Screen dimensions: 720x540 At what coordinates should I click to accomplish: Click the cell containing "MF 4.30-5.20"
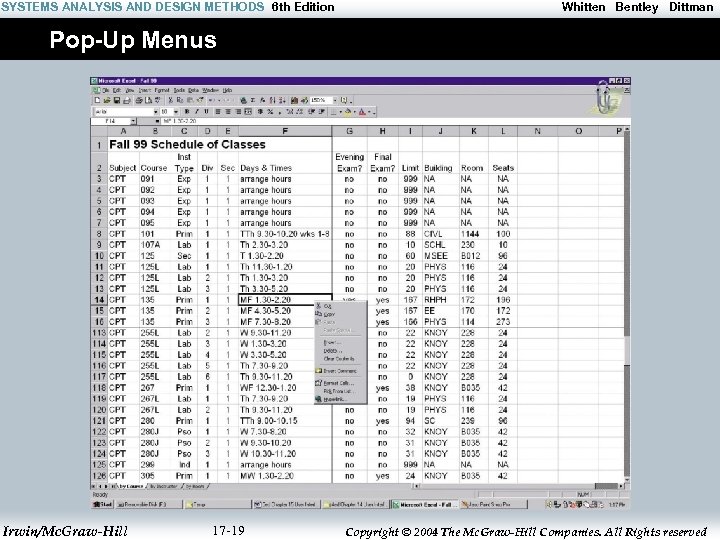point(285,311)
